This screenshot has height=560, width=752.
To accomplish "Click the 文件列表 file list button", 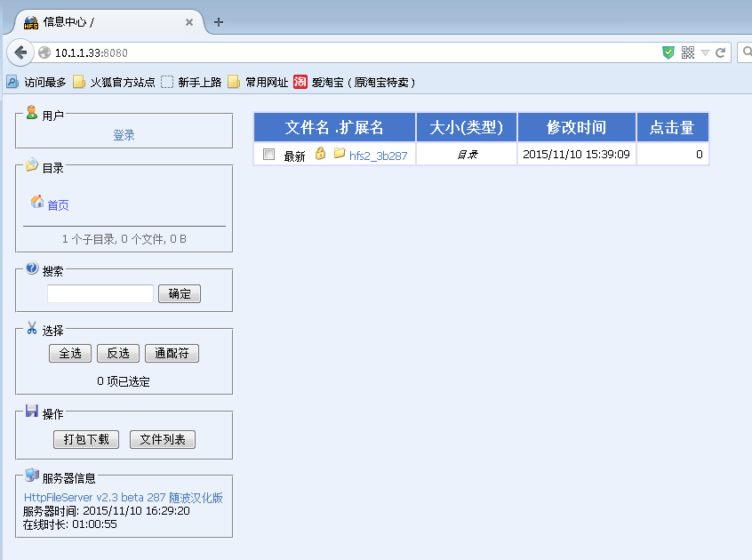I will (163, 439).
